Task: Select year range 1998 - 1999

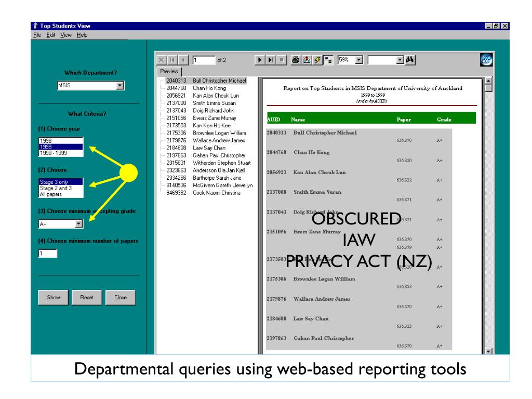Action: click(x=61, y=153)
